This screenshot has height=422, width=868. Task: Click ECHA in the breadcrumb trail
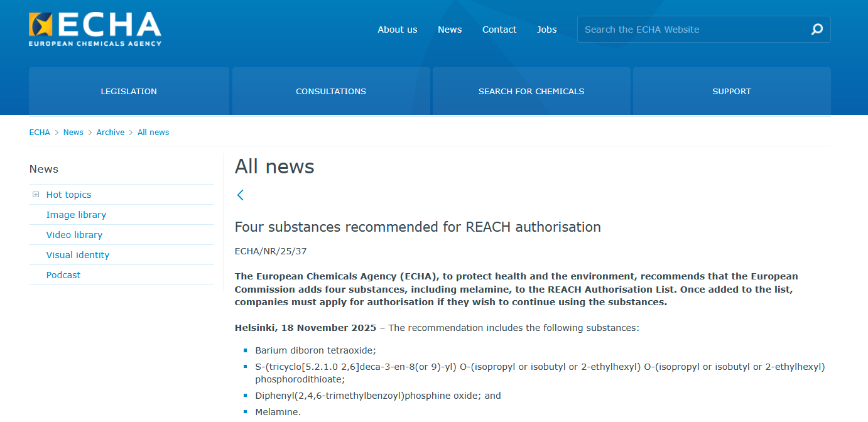[x=40, y=133]
